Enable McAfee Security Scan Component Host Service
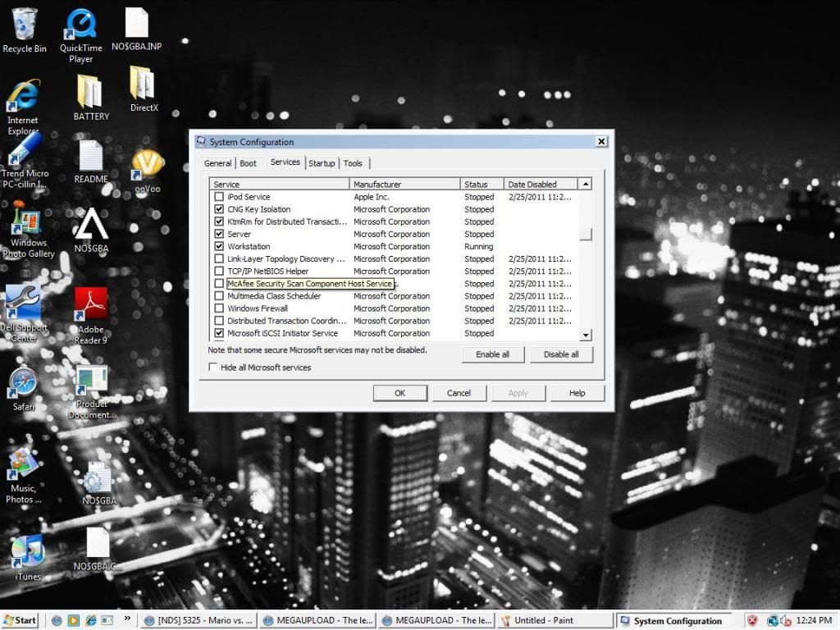Viewport: 840px width, 630px height. [219, 283]
